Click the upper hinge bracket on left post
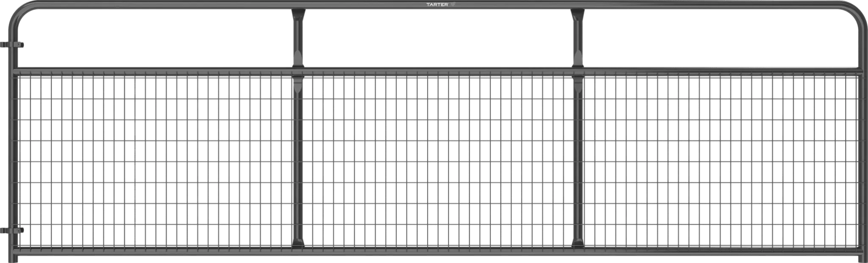This screenshot has height=263, width=868. pyautogui.click(x=14, y=45)
